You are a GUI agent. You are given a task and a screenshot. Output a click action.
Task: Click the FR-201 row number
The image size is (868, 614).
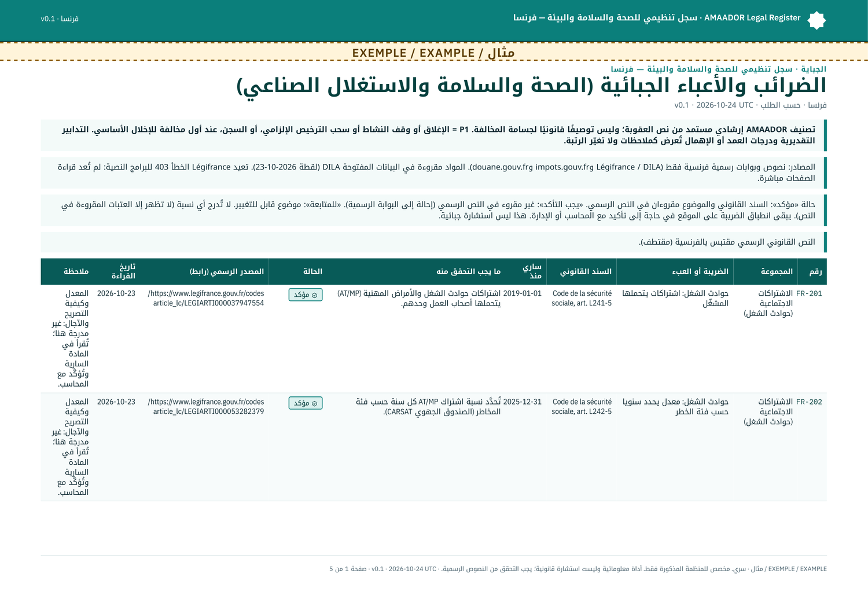(809, 293)
